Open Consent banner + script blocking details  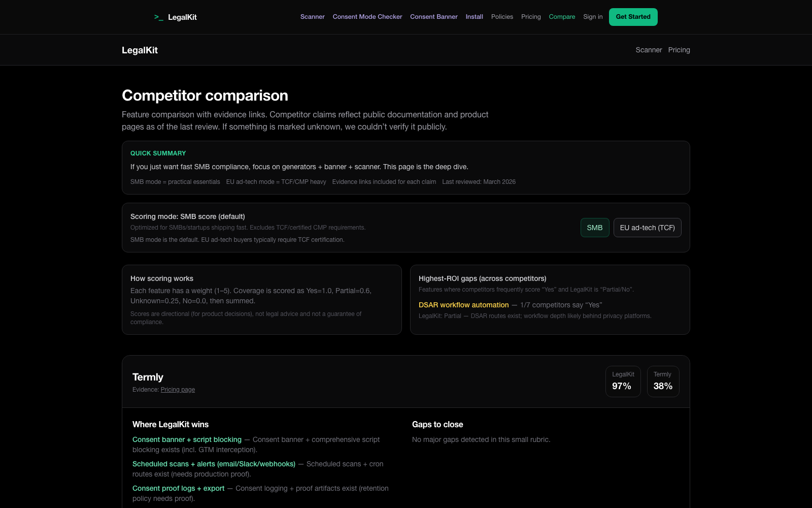187,439
